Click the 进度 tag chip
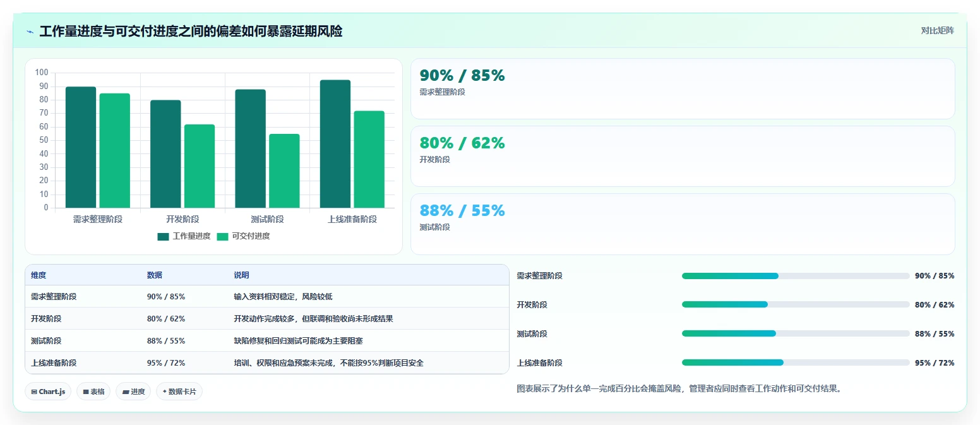Image resolution: width=980 pixels, height=425 pixels. pos(133,392)
